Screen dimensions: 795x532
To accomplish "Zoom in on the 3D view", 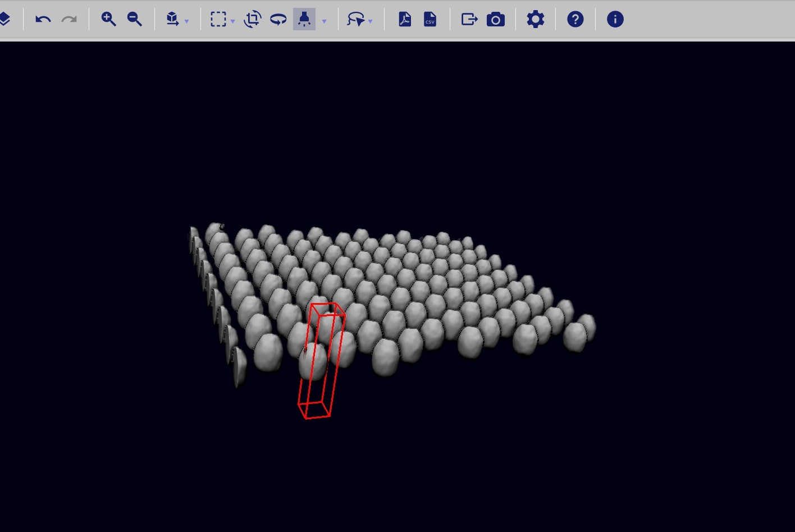I will 108,20.
